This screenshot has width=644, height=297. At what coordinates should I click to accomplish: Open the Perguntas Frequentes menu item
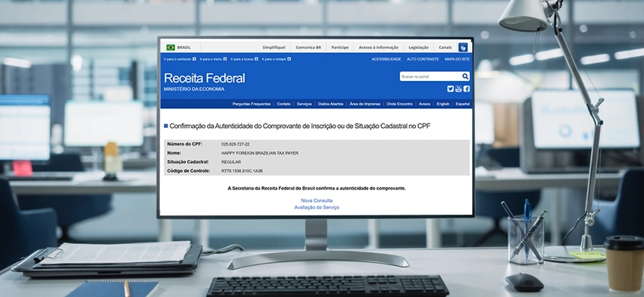tap(252, 104)
